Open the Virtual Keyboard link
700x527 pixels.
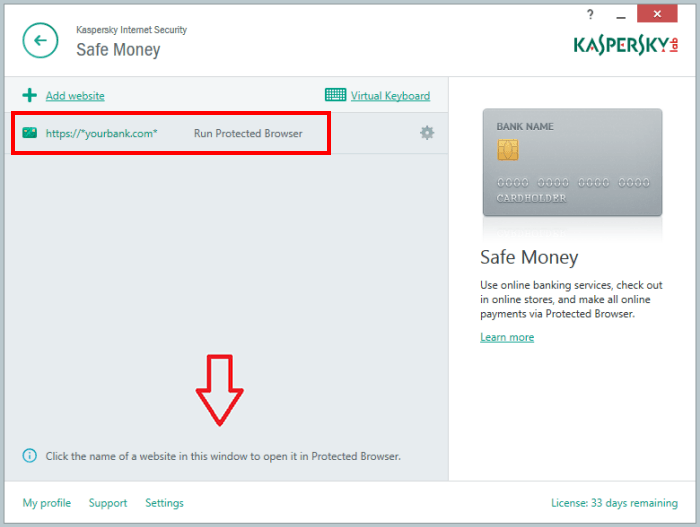tap(390, 96)
